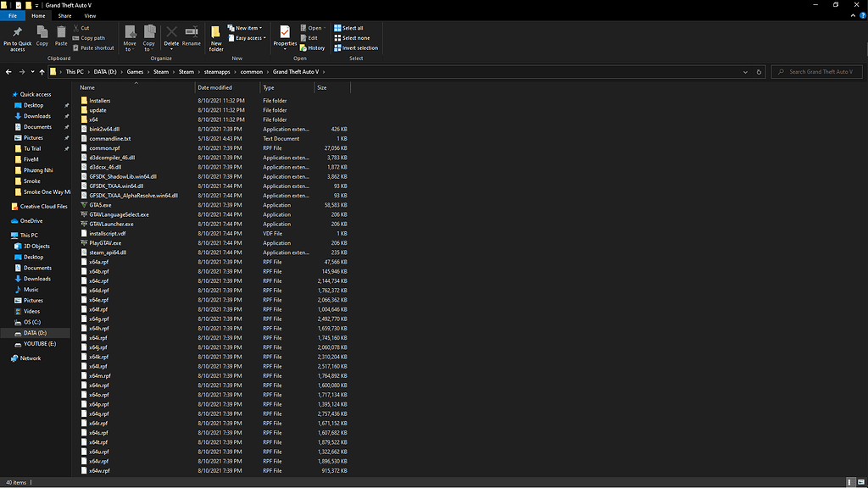Click the Search Grand Theft Auto V box
This screenshot has height=488, width=868.
pyautogui.click(x=818, y=72)
